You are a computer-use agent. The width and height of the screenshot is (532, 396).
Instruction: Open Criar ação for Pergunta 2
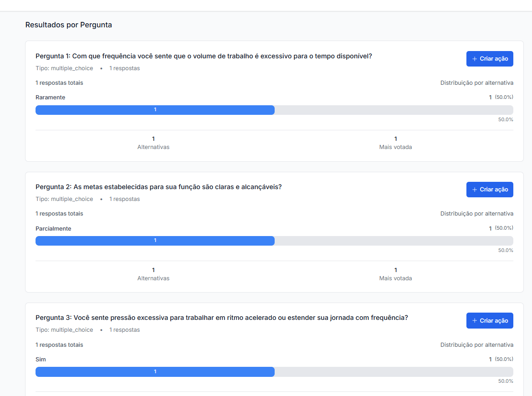click(490, 190)
